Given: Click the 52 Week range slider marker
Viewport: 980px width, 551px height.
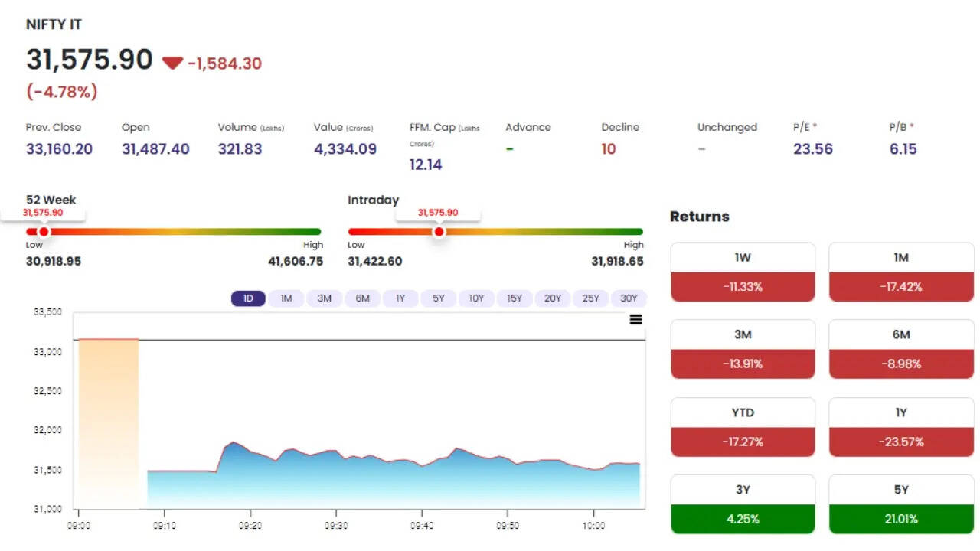Looking at the screenshot, I should point(44,232).
